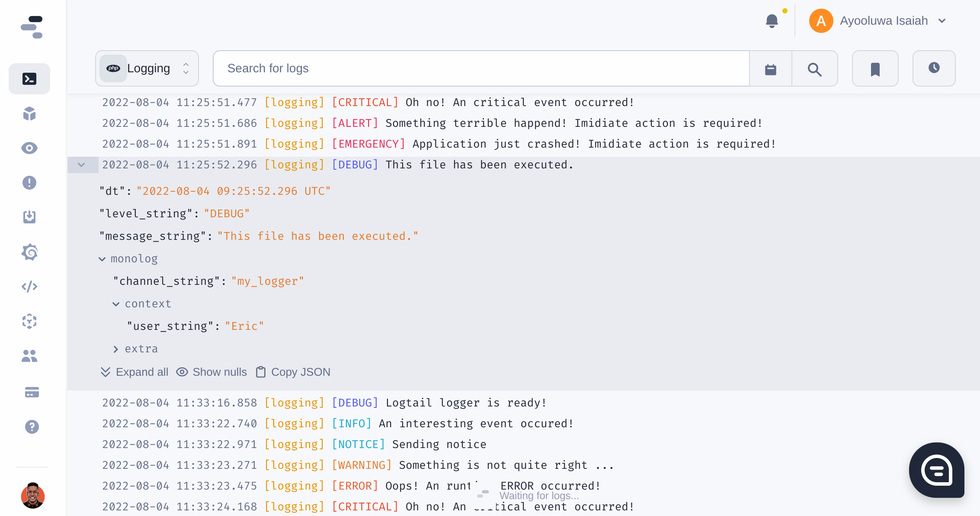Collapse the expanded DEBUG log entry
The image size is (980, 516).
[82, 165]
